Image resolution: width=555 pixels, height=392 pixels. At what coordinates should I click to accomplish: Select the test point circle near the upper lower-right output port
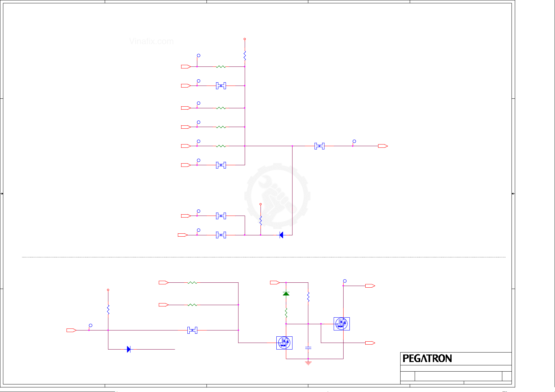pyautogui.click(x=345, y=281)
